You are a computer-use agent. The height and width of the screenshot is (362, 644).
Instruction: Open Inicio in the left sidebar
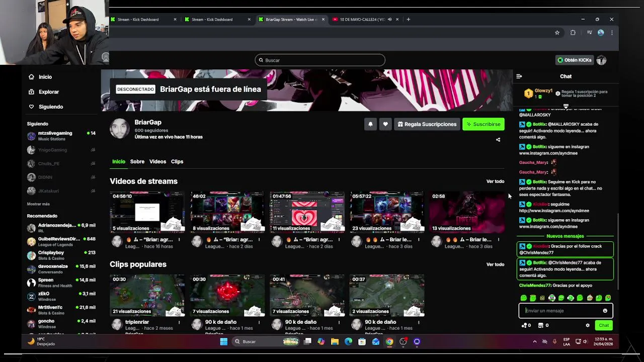coord(40,77)
